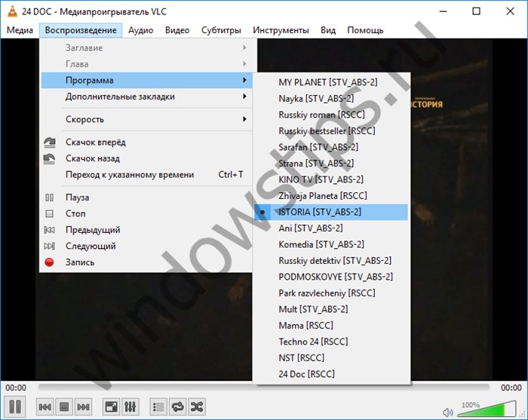Image resolution: width=528 pixels, height=420 pixels.
Task: Select Komedia [STV_ABS-2] program
Action: click(331, 244)
